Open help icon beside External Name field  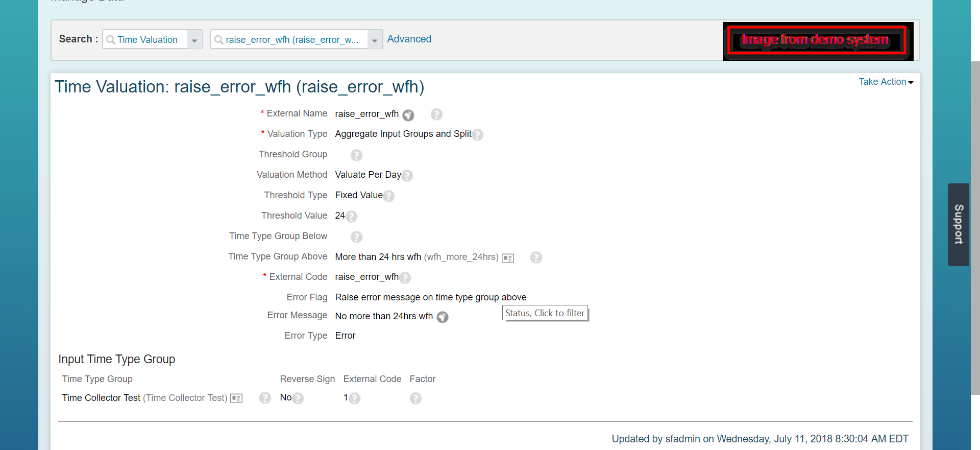[436, 114]
